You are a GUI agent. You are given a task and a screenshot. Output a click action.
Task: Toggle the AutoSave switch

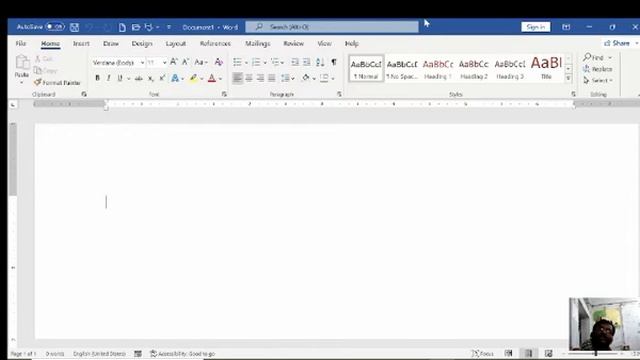click(x=55, y=27)
